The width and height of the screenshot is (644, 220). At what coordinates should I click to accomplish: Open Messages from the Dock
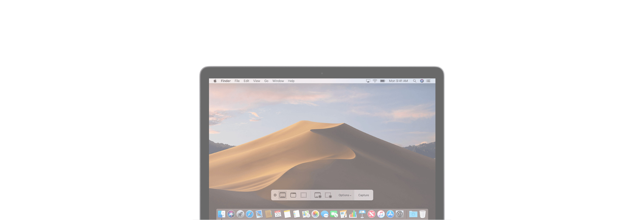325,215
